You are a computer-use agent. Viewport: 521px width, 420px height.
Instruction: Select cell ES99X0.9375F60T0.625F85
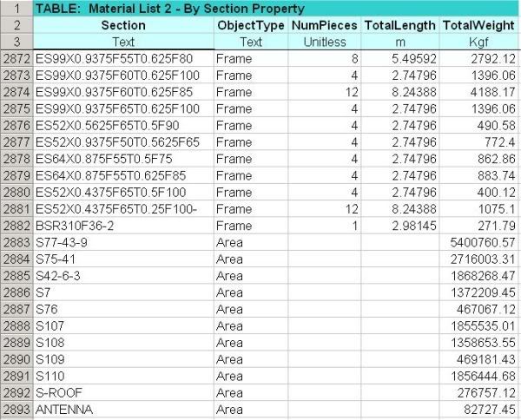pyautogui.click(x=123, y=92)
